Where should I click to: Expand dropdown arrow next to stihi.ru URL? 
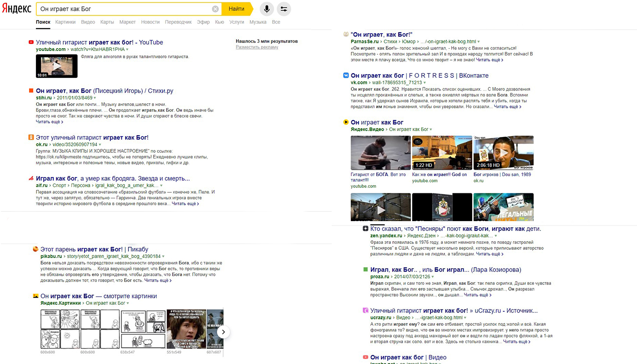[x=96, y=98]
